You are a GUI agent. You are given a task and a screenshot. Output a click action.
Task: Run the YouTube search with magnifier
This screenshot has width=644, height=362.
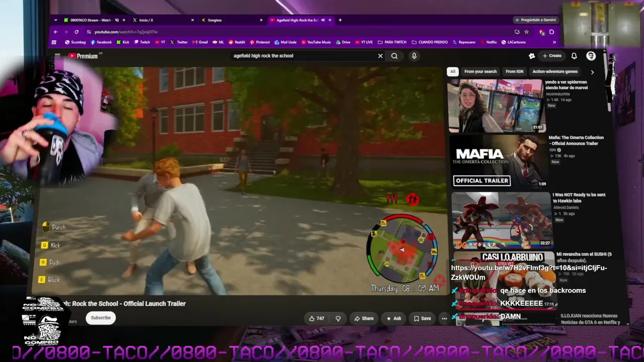point(394,56)
